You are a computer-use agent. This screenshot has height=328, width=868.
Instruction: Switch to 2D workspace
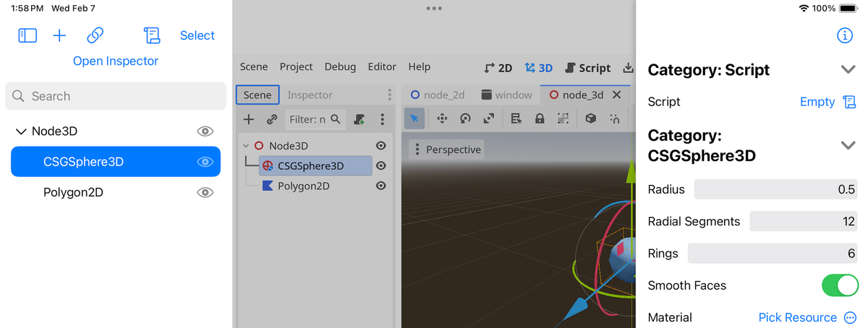coord(498,68)
